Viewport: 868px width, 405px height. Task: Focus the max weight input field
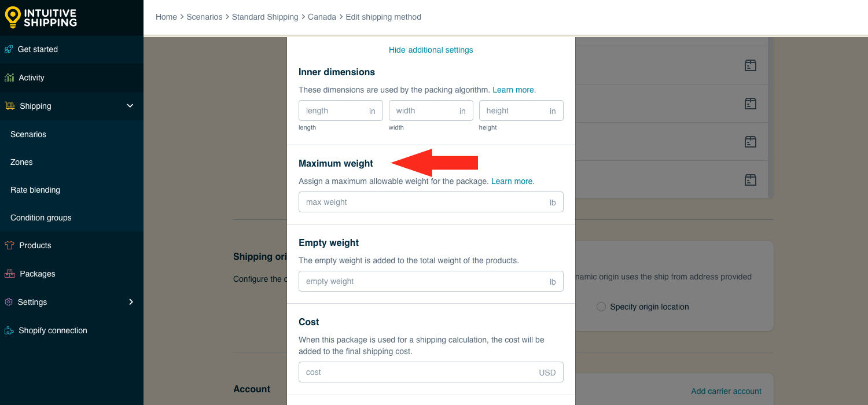pos(431,202)
